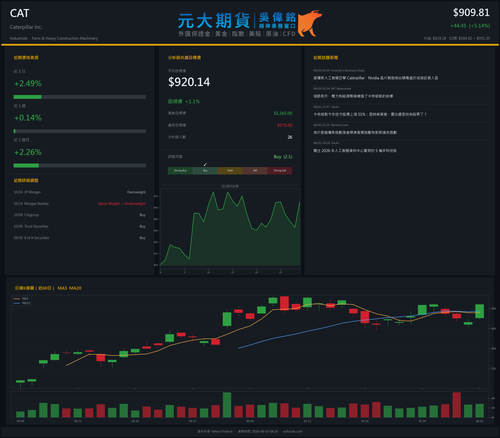The image size is (500, 438).
Task: Open the MT Newswires news headline
Action: pos(353,96)
